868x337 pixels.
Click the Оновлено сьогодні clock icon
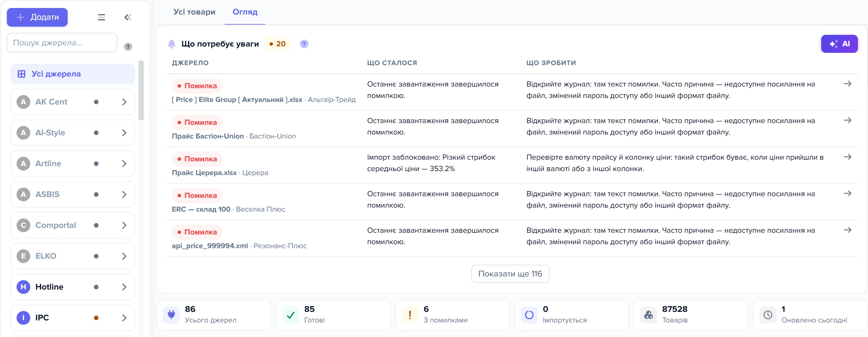coord(767,315)
